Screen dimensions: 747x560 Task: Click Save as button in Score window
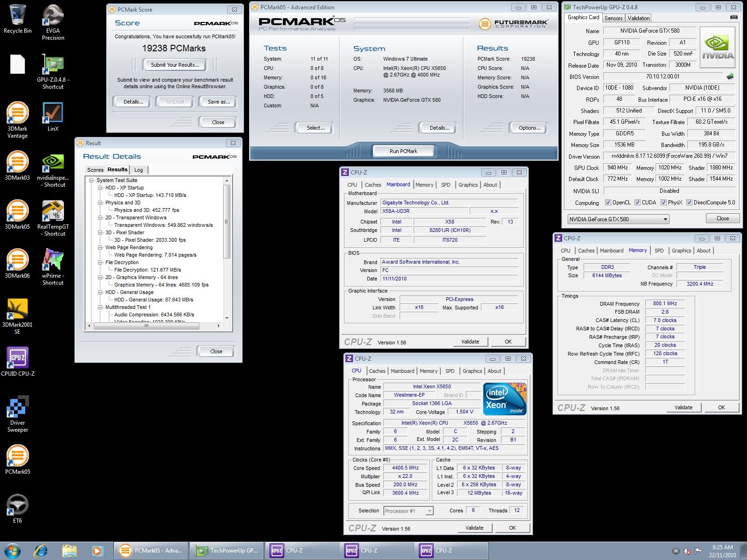point(218,102)
